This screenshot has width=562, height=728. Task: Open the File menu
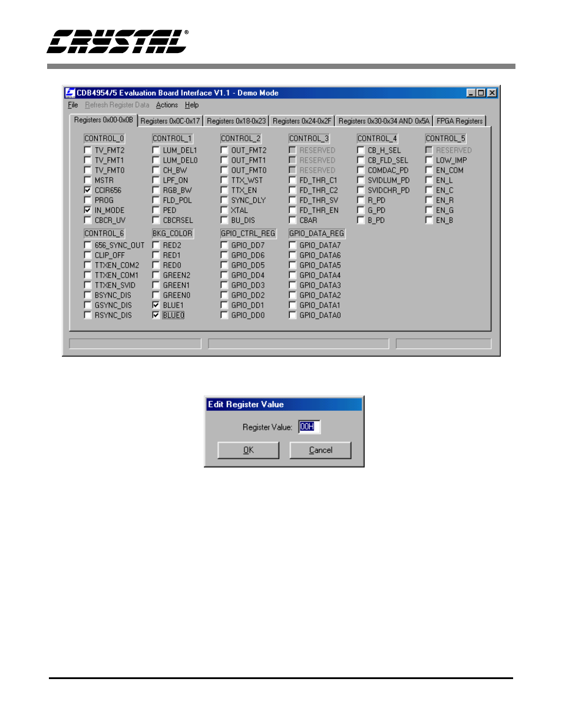pos(73,105)
